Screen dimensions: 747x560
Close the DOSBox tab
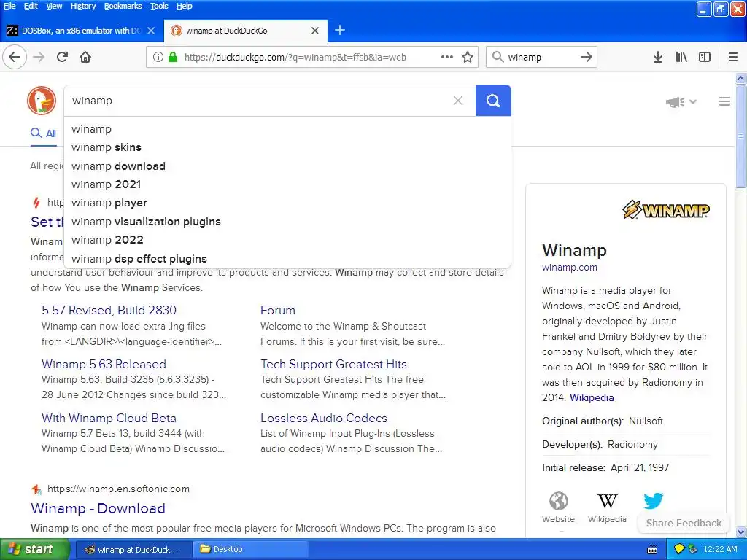(151, 31)
